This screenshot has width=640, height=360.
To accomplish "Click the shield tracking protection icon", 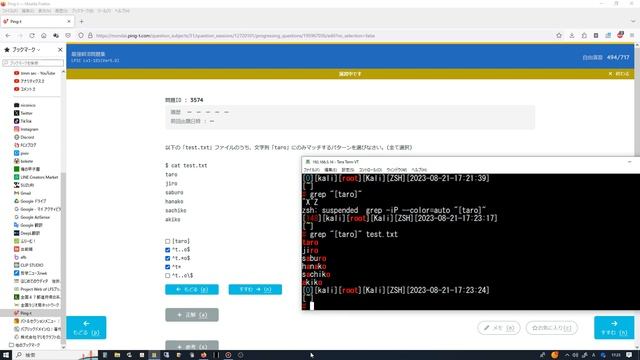I will [x=81, y=36].
